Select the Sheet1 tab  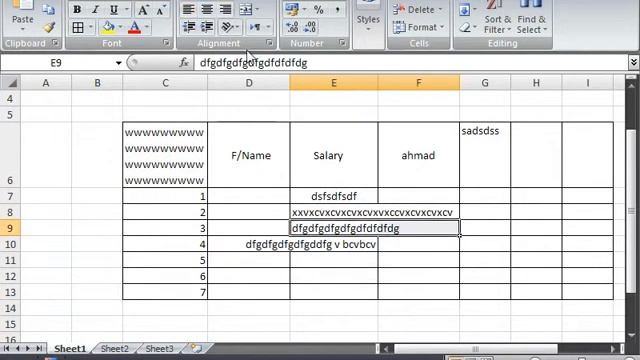click(70, 349)
